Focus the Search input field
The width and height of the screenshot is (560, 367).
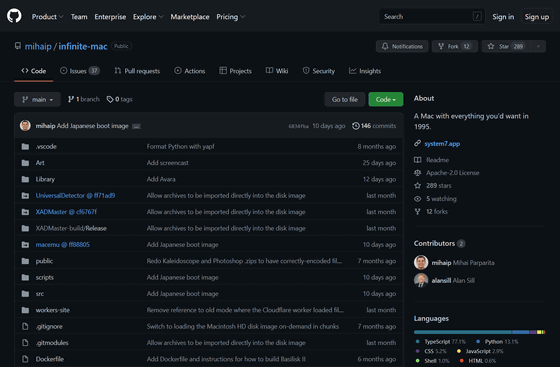point(431,16)
